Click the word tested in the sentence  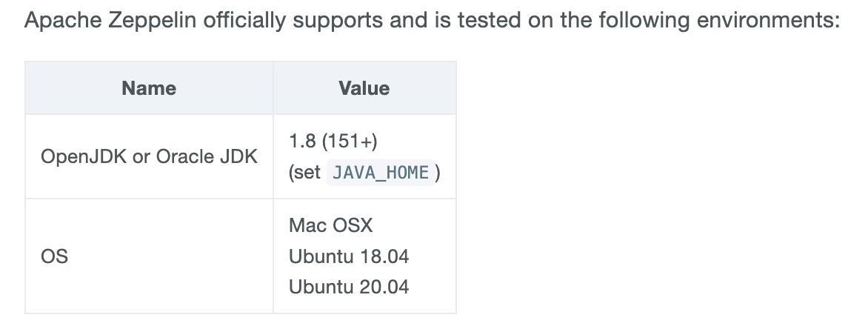(x=490, y=21)
